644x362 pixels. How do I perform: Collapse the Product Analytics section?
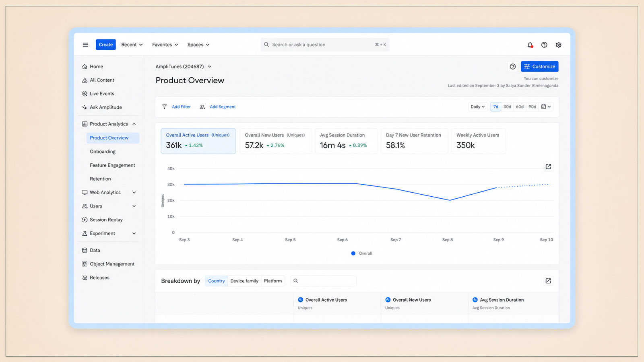(134, 124)
